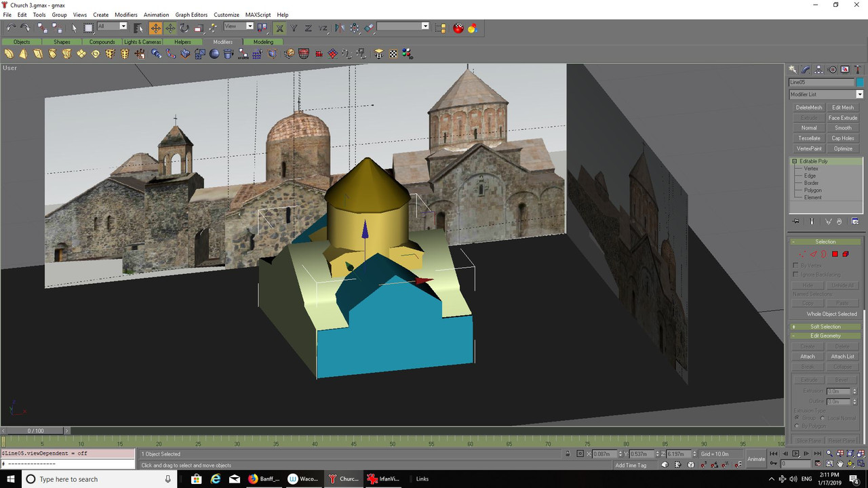Open the MAXScript menu
The image size is (868, 488).
(257, 14)
